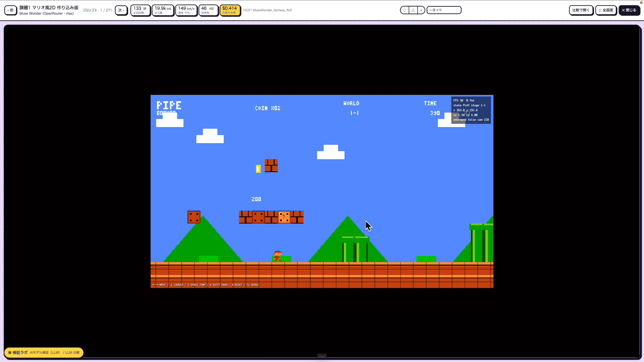Screen dimensions: 644x362
Task: Click the 46 KB artifact size badge
Action: (x=208, y=10)
